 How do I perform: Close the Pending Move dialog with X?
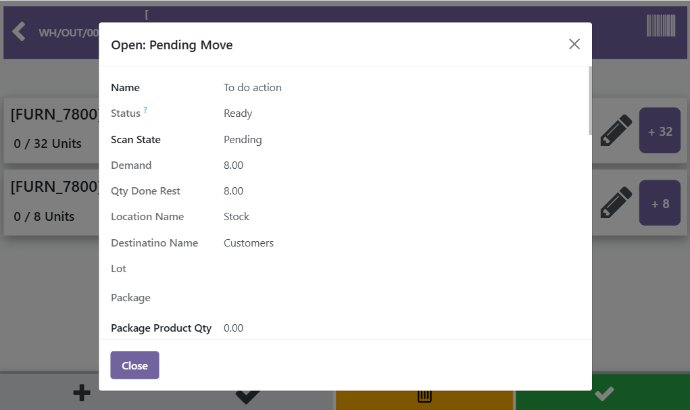pyautogui.click(x=574, y=44)
